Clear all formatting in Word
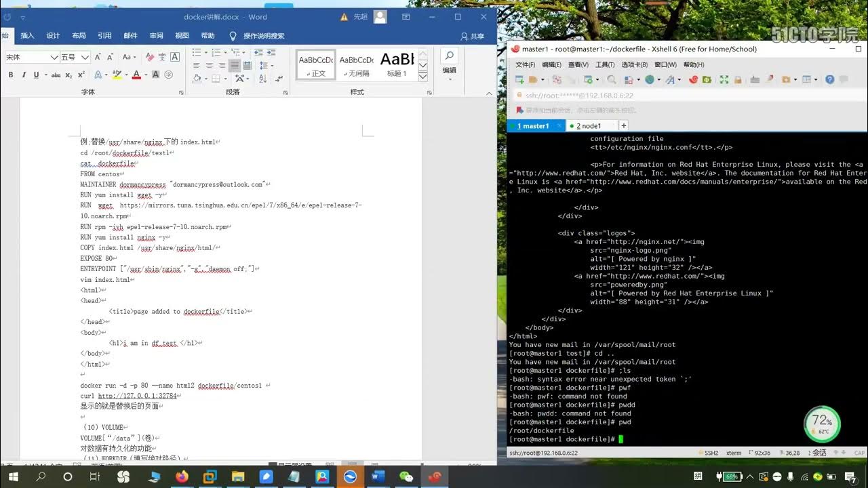 150,58
